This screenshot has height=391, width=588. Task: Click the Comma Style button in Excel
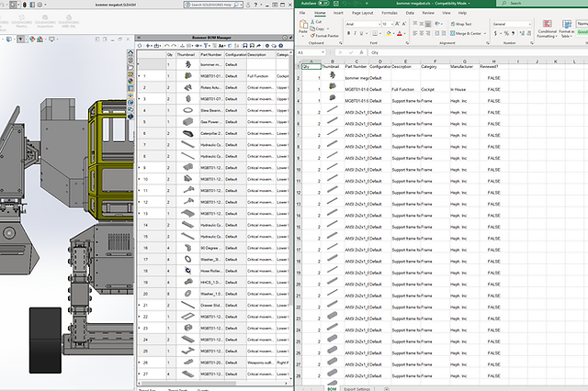click(513, 33)
